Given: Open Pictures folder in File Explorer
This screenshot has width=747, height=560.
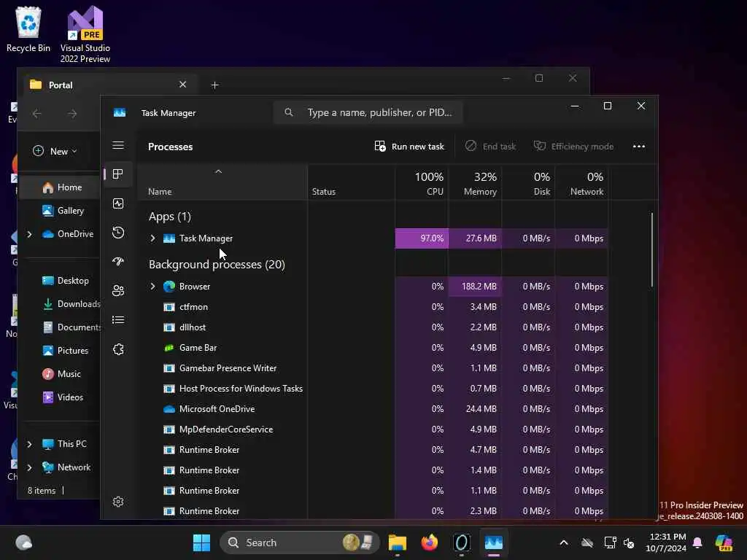Looking at the screenshot, I should (x=65, y=351).
